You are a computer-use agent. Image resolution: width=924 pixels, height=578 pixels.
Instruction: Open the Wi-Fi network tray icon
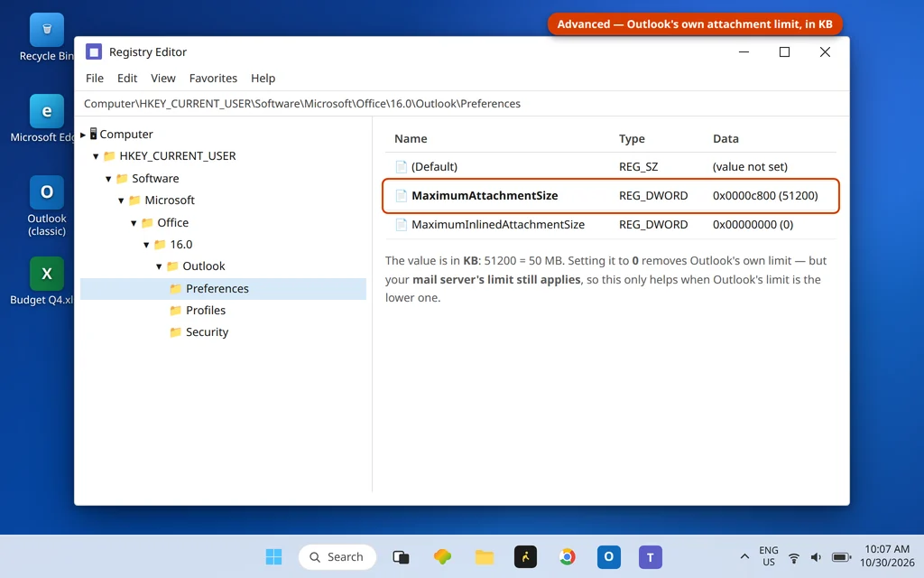click(794, 557)
